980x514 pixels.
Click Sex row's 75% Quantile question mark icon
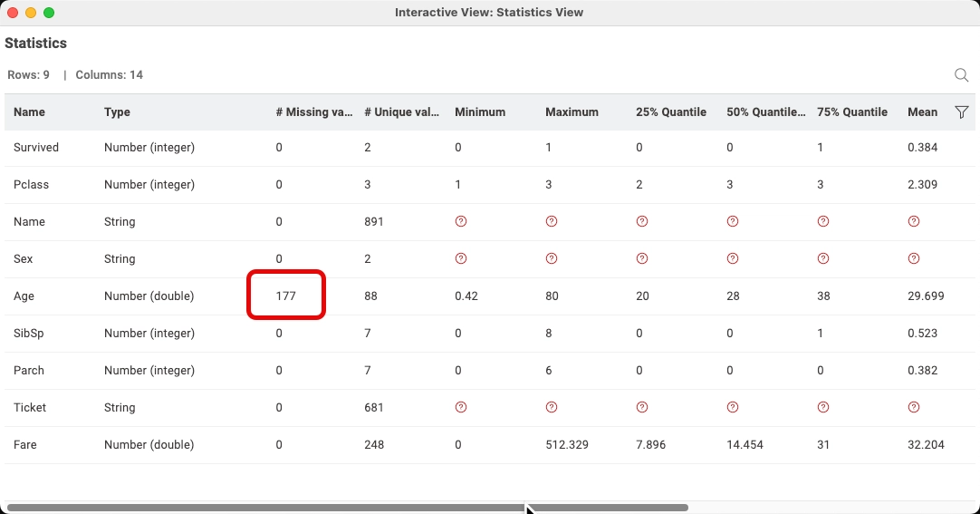pos(823,258)
